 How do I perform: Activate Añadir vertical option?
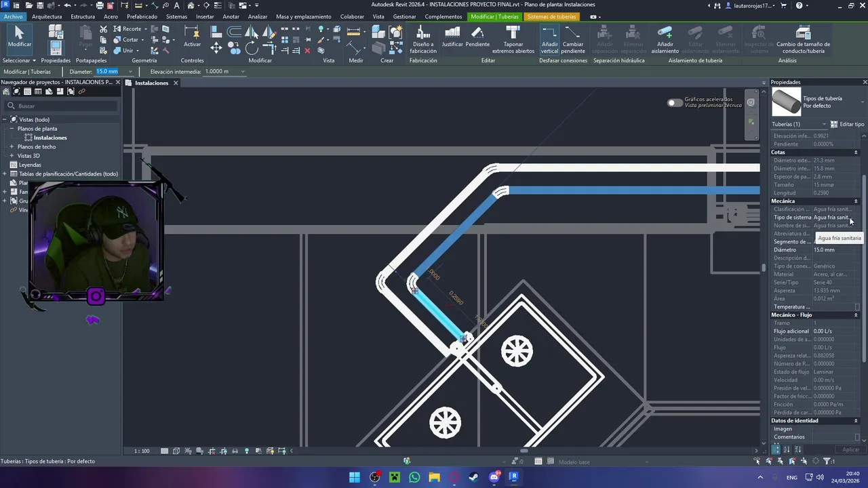(550, 41)
